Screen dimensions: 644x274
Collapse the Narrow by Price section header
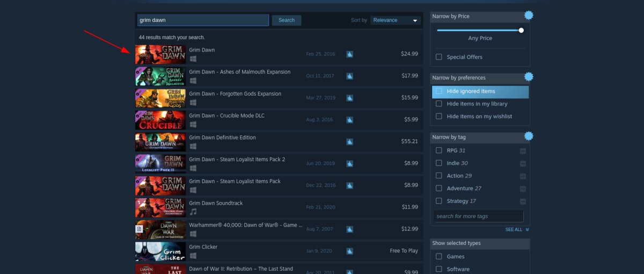[480, 17]
